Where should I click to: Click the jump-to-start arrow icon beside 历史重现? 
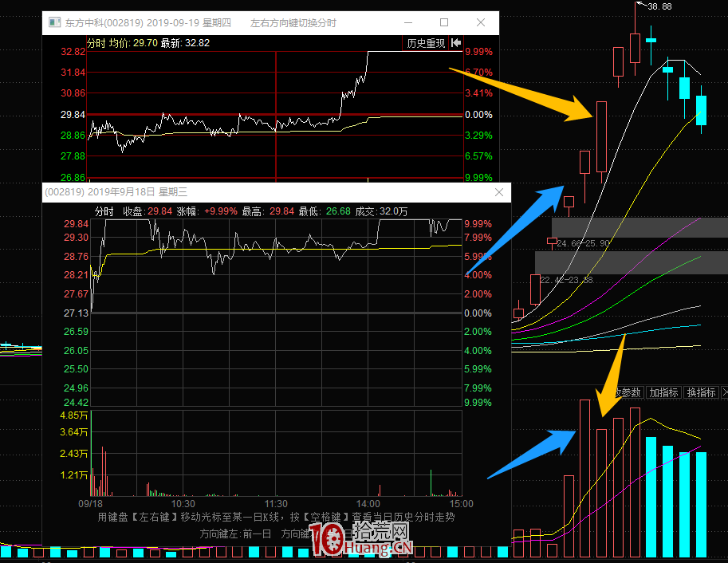456,43
